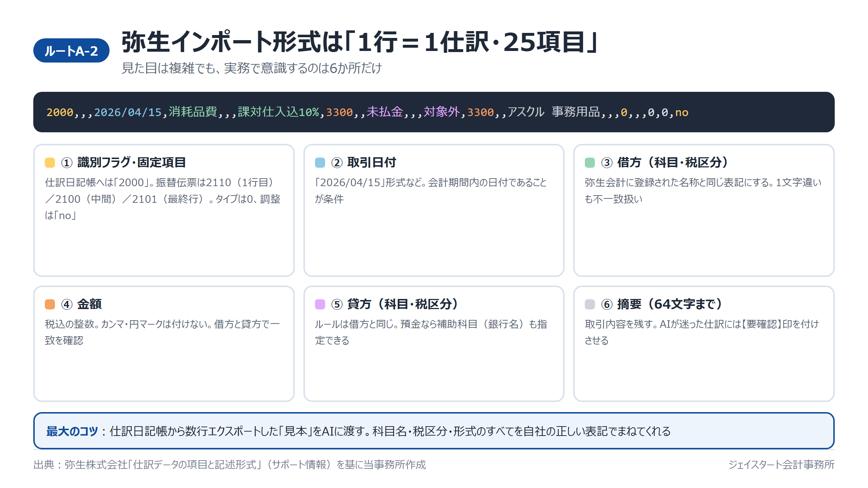Click ジェイスタート会計事務所 in the footer
This screenshot has height=488, width=868.
781,465
